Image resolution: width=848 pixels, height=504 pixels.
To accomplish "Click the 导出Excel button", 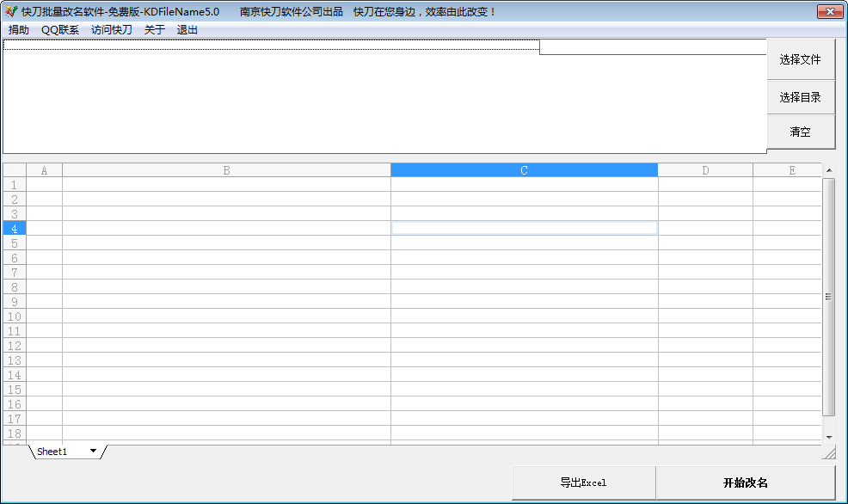I will point(584,482).
